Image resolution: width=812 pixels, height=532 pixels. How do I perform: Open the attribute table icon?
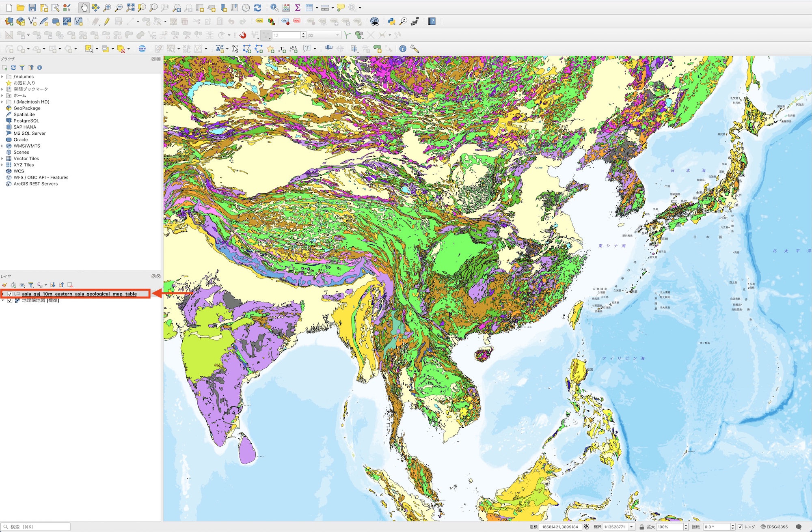tap(309, 7)
